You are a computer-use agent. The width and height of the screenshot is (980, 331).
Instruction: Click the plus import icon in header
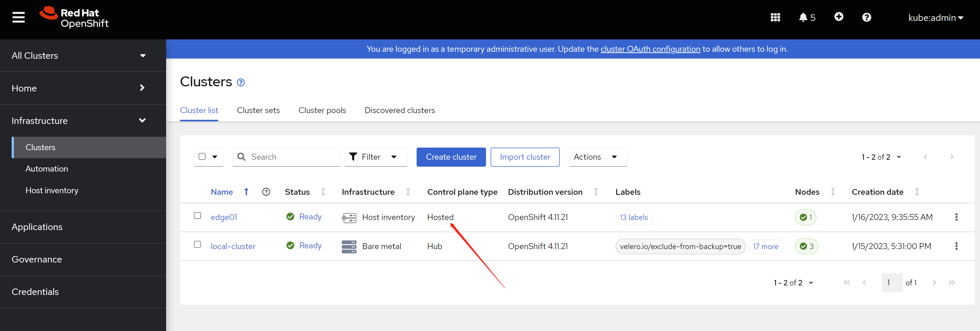(x=838, y=17)
